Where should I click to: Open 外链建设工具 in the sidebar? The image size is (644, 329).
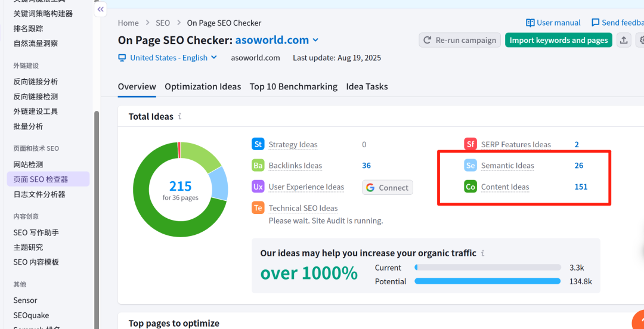pos(36,111)
